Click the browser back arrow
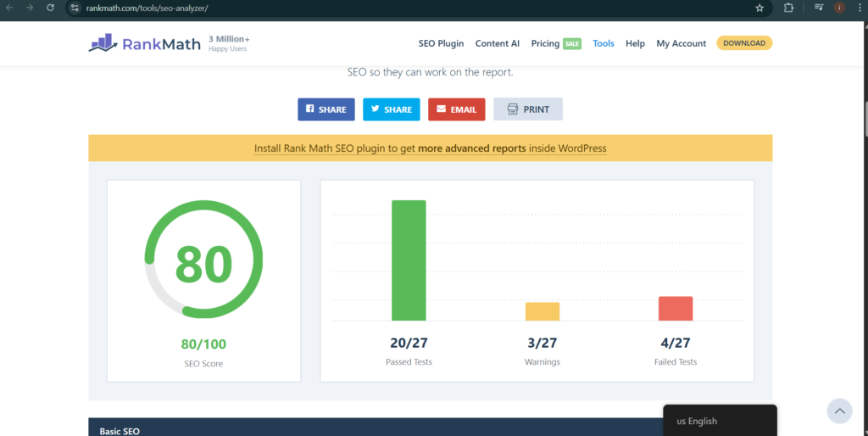This screenshot has width=868, height=436. point(9,8)
